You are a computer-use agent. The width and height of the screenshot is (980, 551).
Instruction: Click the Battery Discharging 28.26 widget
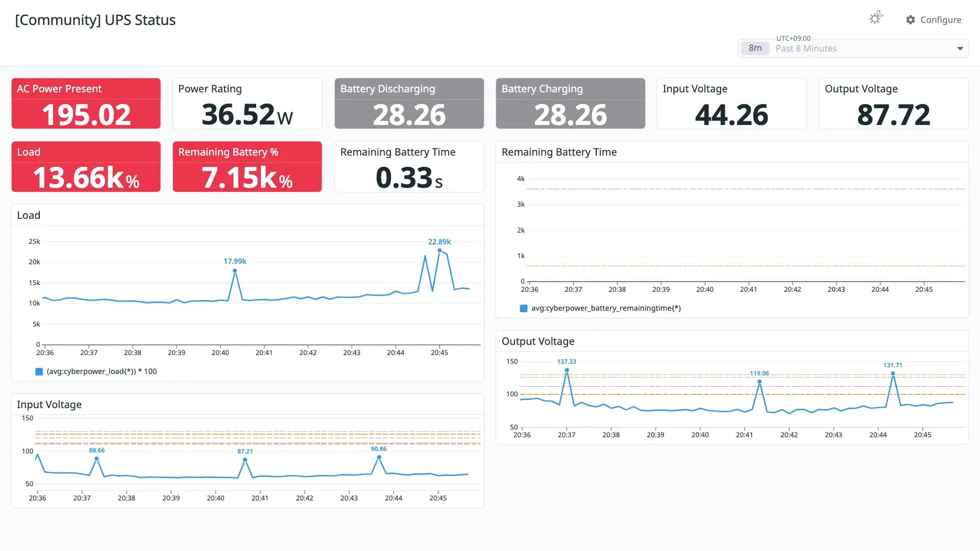point(409,103)
